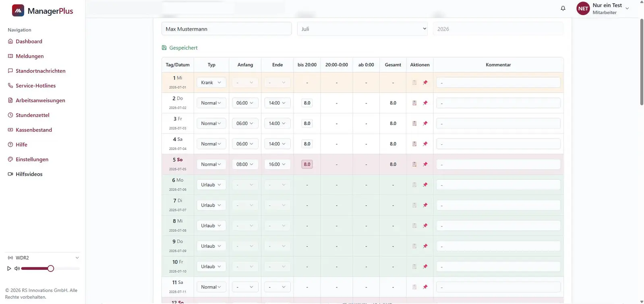Click the ManagerPlus logo icon
This screenshot has height=304, width=644.
click(18, 10)
